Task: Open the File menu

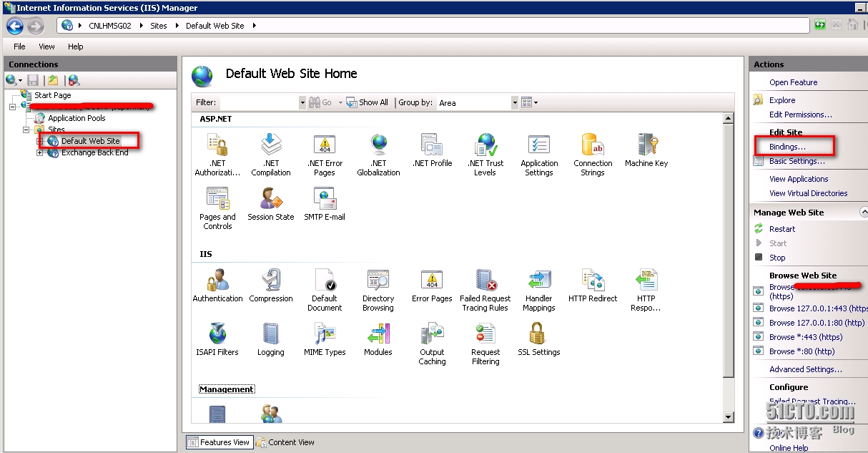Action: tap(19, 47)
